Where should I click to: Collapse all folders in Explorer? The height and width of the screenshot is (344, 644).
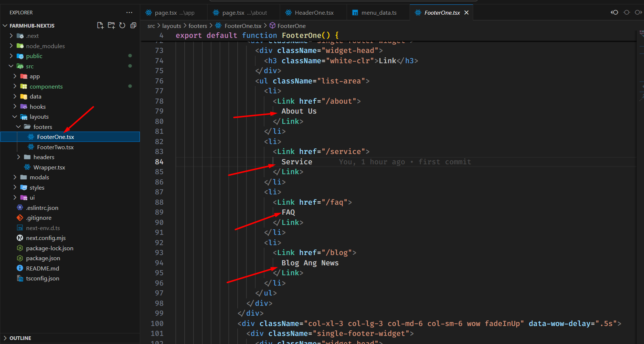tap(133, 25)
